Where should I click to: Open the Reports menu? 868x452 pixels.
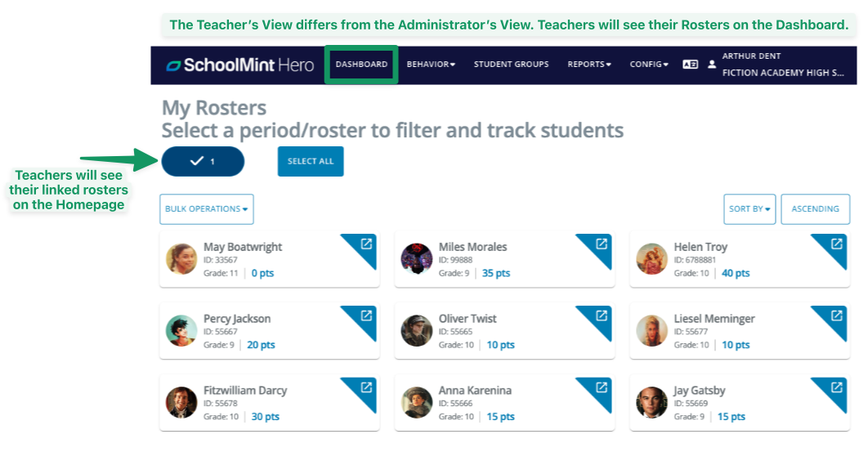tap(589, 65)
